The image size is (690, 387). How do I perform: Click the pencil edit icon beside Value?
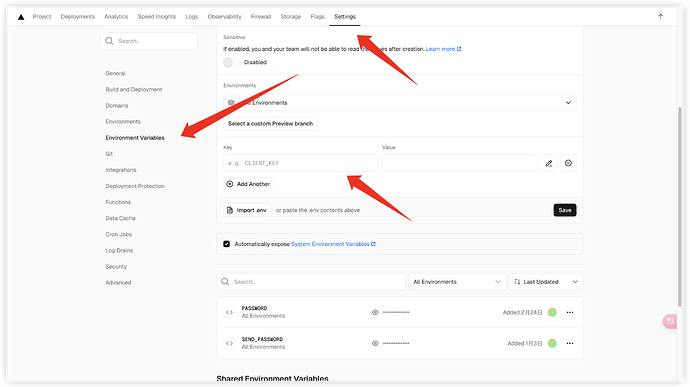[549, 163]
